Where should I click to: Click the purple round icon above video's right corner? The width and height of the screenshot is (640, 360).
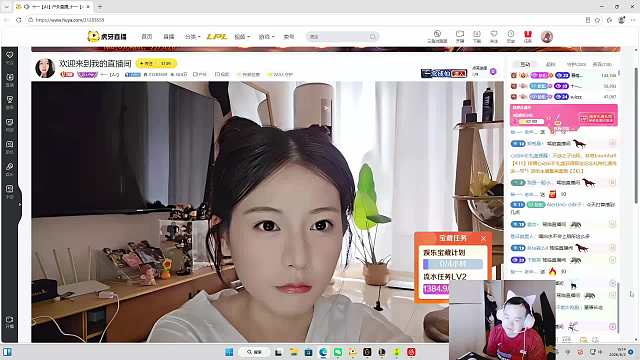(x=493, y=71)
